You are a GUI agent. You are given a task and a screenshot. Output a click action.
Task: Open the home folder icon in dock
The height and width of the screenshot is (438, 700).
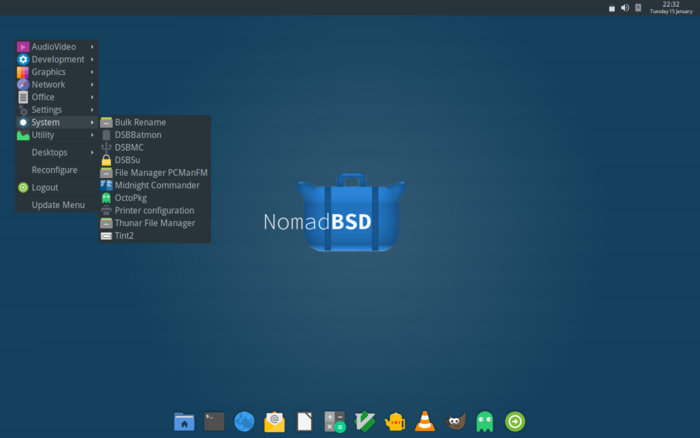click(184, 421)
